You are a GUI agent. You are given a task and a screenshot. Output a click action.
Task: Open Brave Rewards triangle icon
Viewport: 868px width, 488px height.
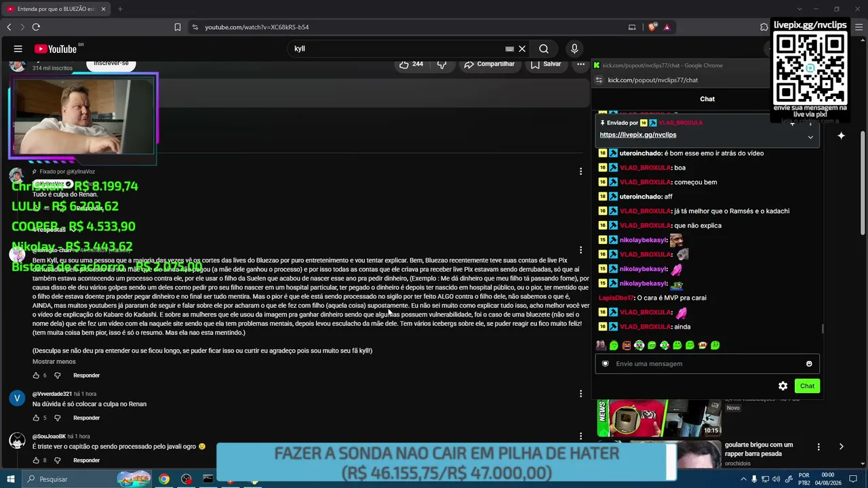tap(667, 27)
